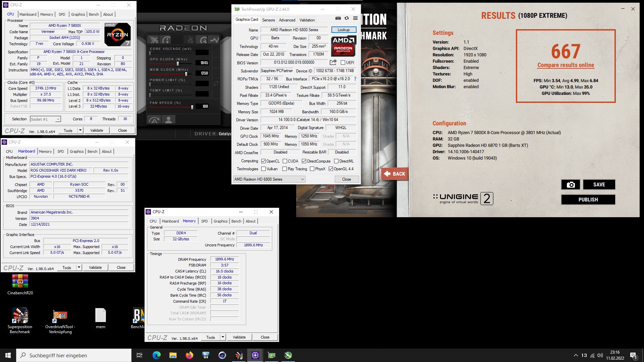644x362 pixels.
Task: Expand the Tools arrow in the CPU-Z CPU window
Action: [x=80, y=130]
